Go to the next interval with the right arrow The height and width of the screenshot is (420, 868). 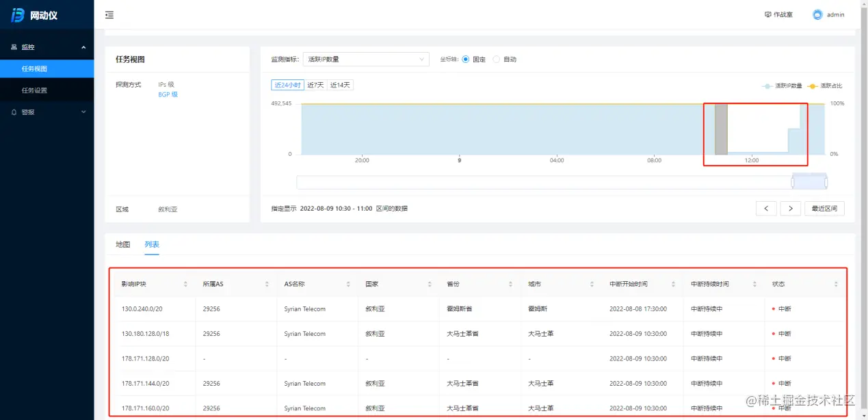791,209
